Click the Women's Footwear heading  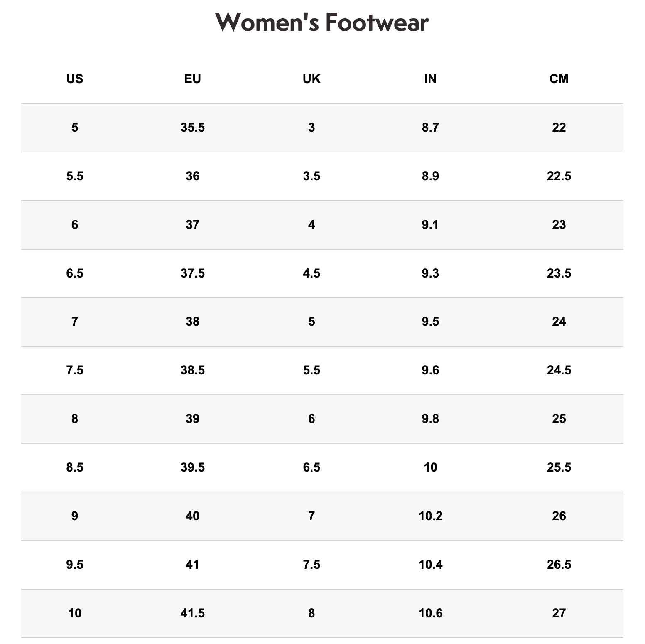(322, 22)
